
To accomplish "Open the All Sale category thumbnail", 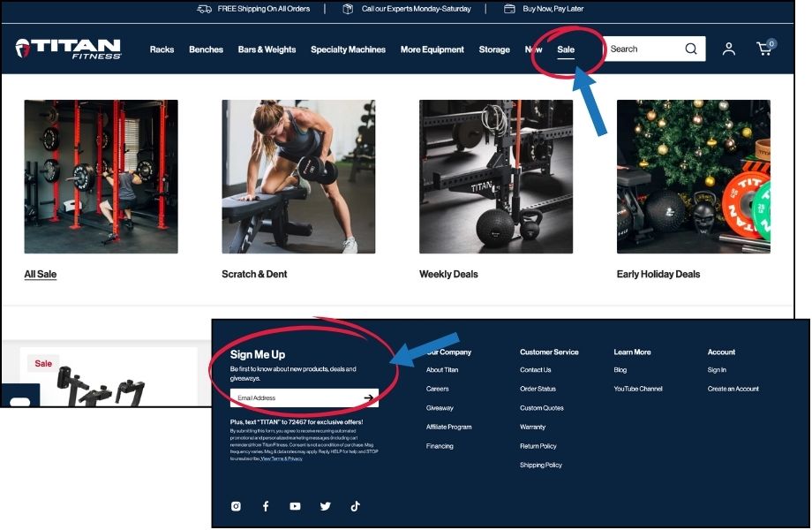I will pos(101,175).
